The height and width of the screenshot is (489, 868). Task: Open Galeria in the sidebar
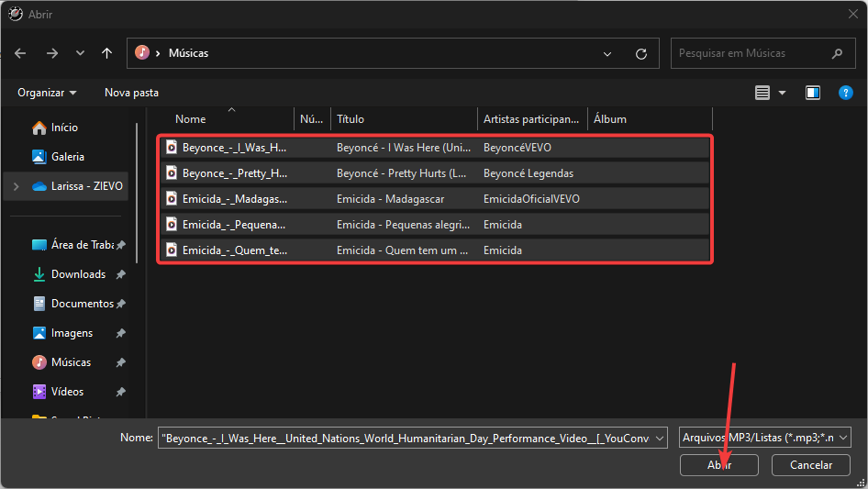pyautogui.click(x=68, y=157)
